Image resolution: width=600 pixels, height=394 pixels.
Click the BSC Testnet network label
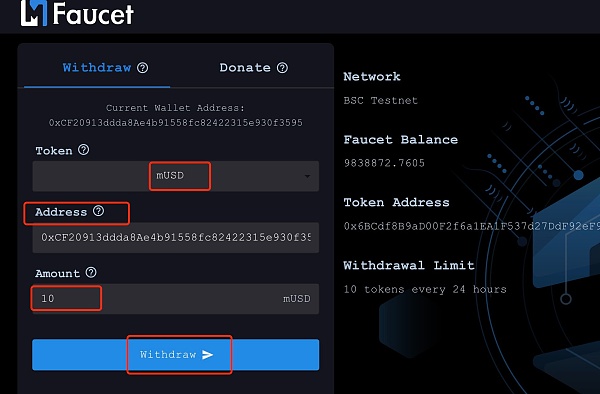point(380,101)
